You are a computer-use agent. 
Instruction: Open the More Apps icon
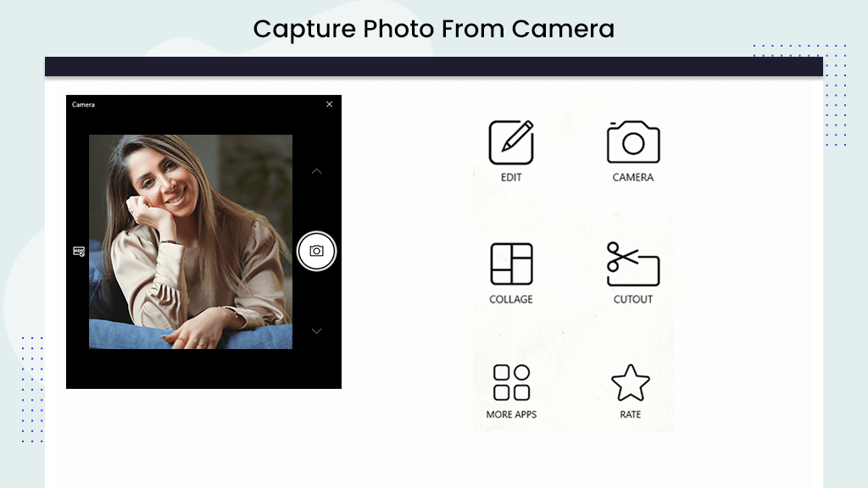511,382
